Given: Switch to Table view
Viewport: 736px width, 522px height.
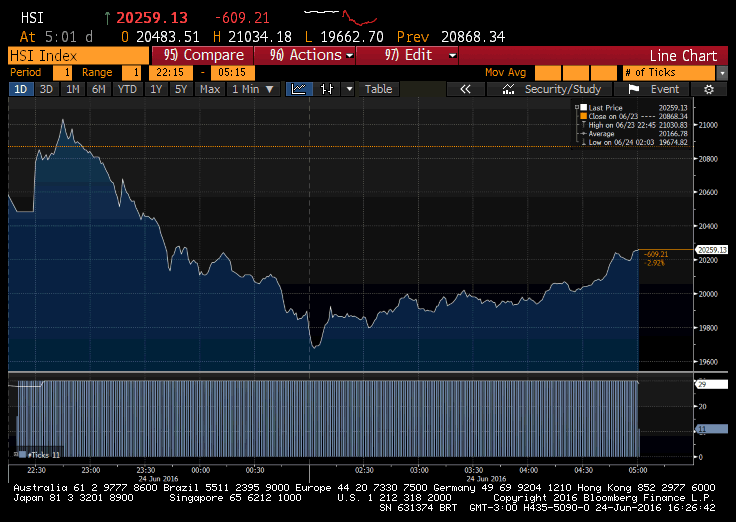Looking at the screenshot, I should 378,89.
